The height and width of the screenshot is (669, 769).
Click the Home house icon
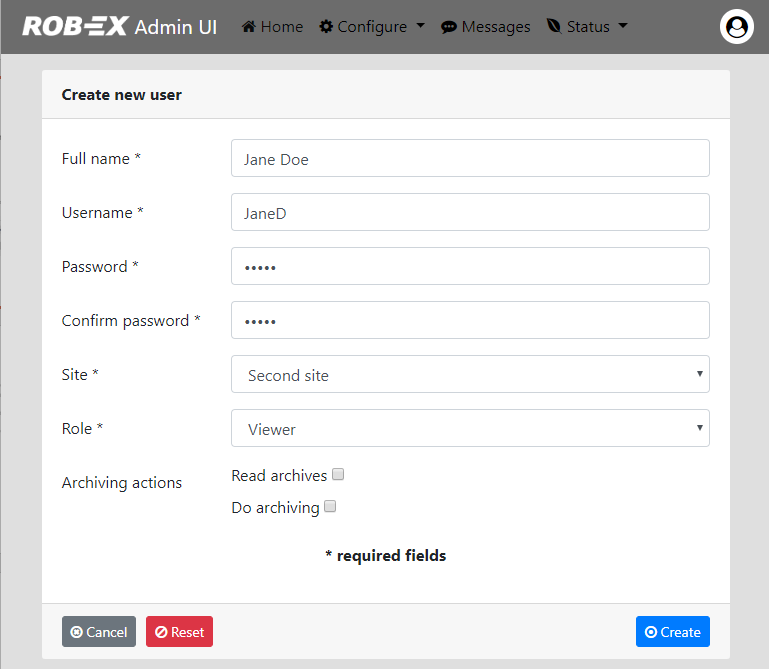249,26
